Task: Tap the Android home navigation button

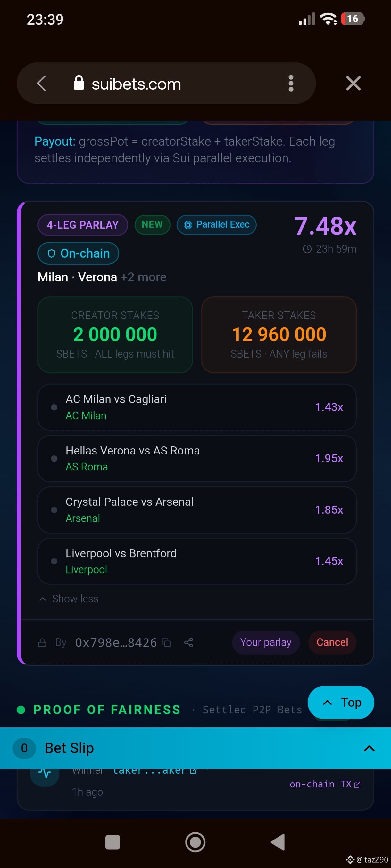Action: 195,842
